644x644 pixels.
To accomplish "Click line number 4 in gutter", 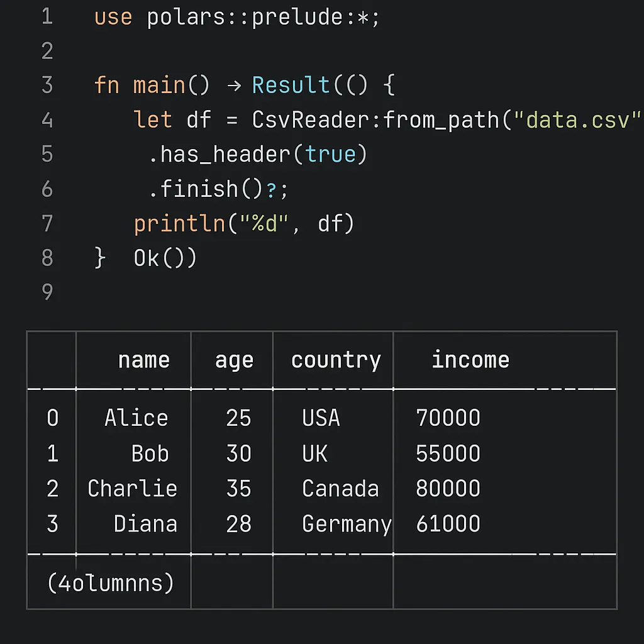I will (47, 120).
